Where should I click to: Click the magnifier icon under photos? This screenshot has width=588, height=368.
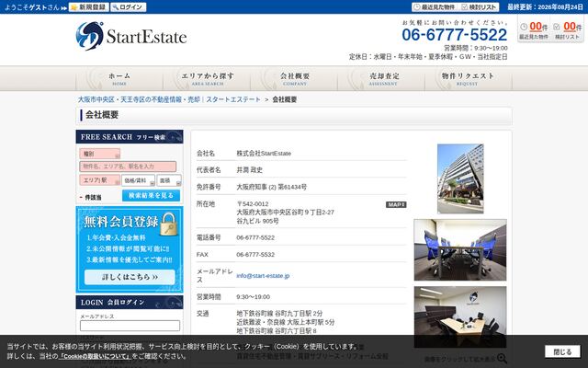(502, 359)
